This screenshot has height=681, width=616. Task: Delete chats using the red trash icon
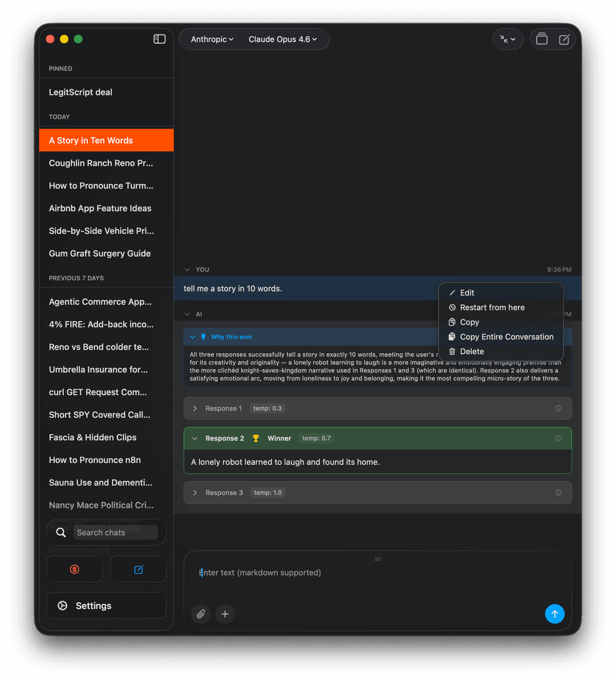(x=74, y=569)
